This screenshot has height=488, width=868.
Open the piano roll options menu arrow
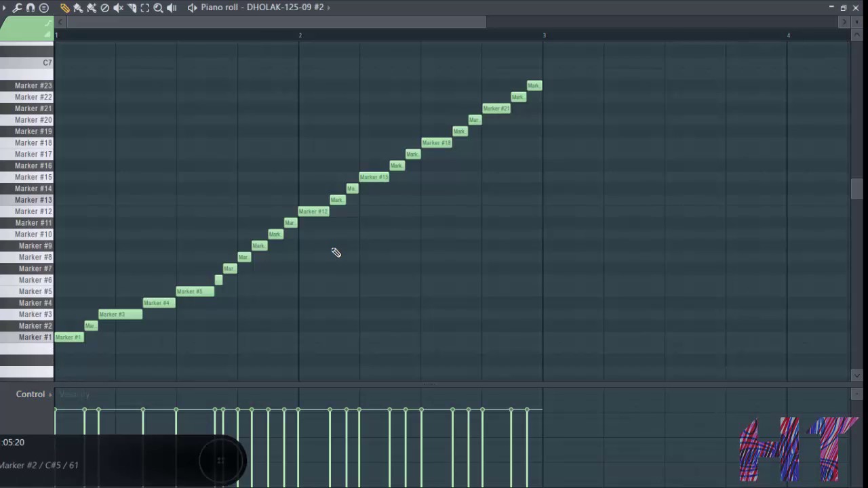[4, 7]
